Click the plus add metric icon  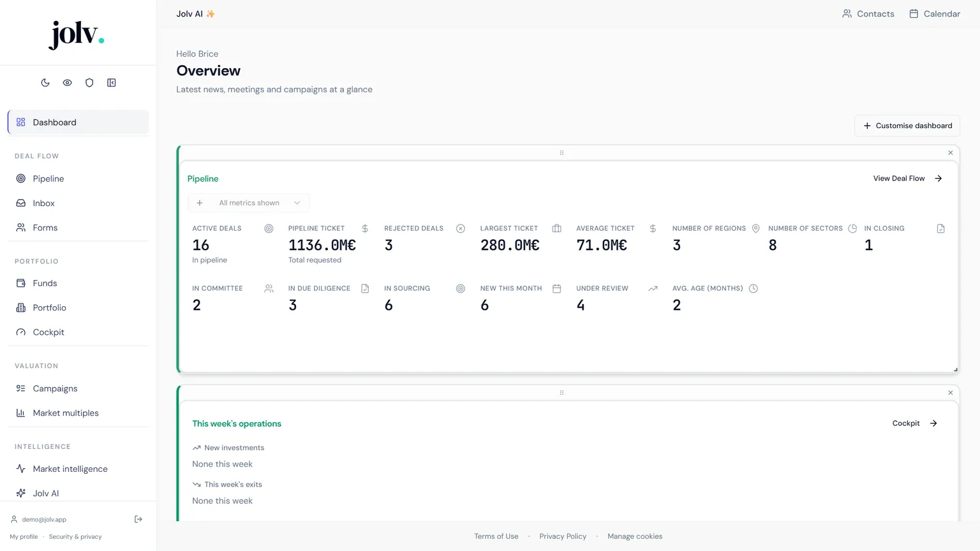(200, 203)
